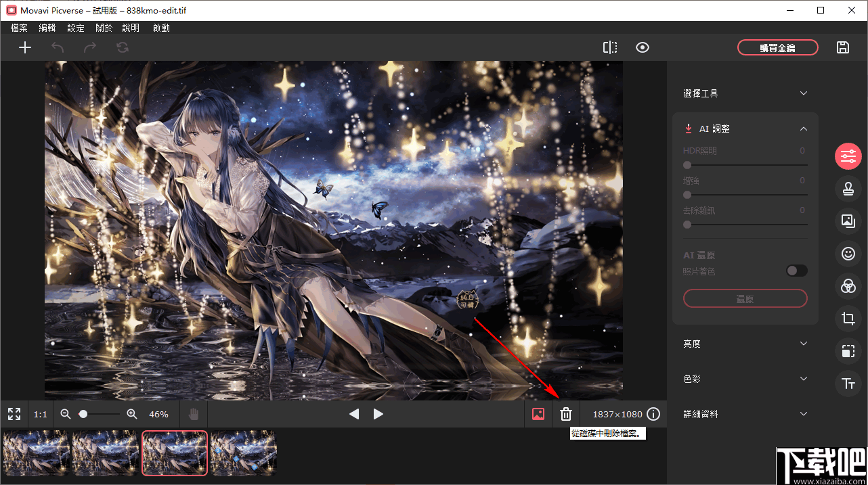Go to the previous image
This screenshot has width=868, height=485.
[x=354, y=414]
